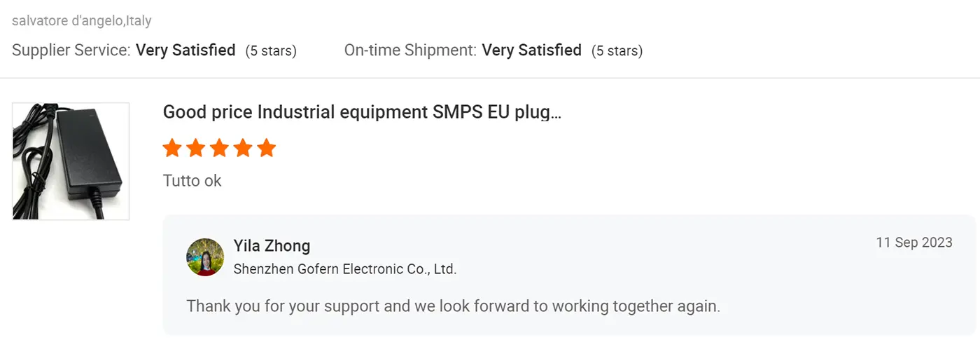This screenshot has height=340, width=980.
Task: Open Shenzhen Gofern Electronic Co., Ltd. link
Action: (344, 269)
